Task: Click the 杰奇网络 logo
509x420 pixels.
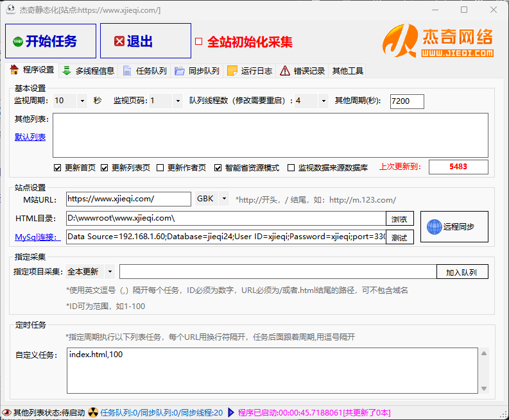Action: coord(438,40)
